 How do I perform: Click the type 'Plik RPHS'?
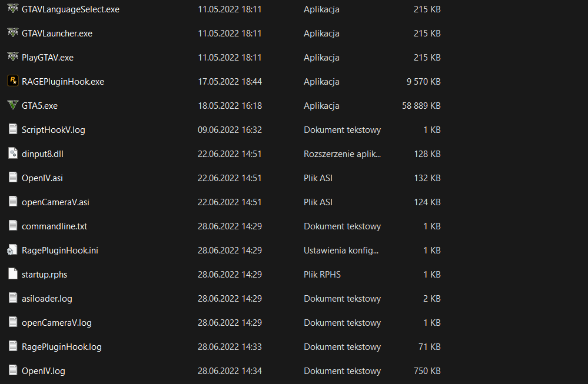pos(323,275)
